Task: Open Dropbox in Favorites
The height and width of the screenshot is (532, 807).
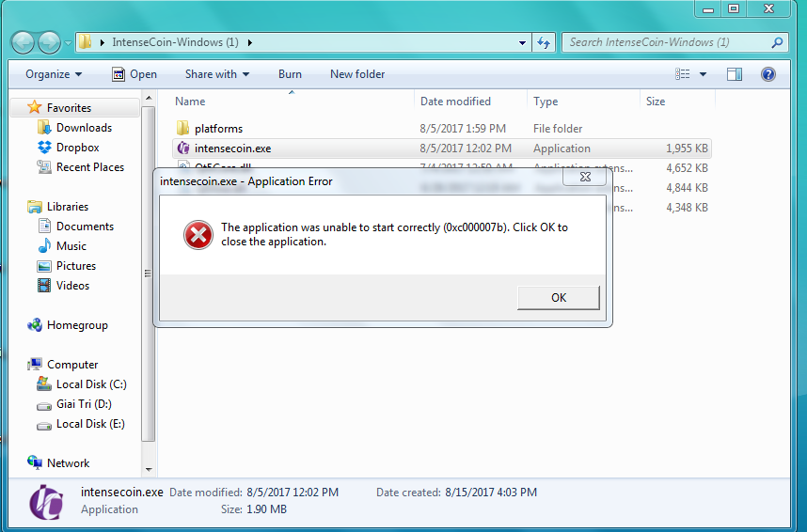Action: tap(77, 148)
